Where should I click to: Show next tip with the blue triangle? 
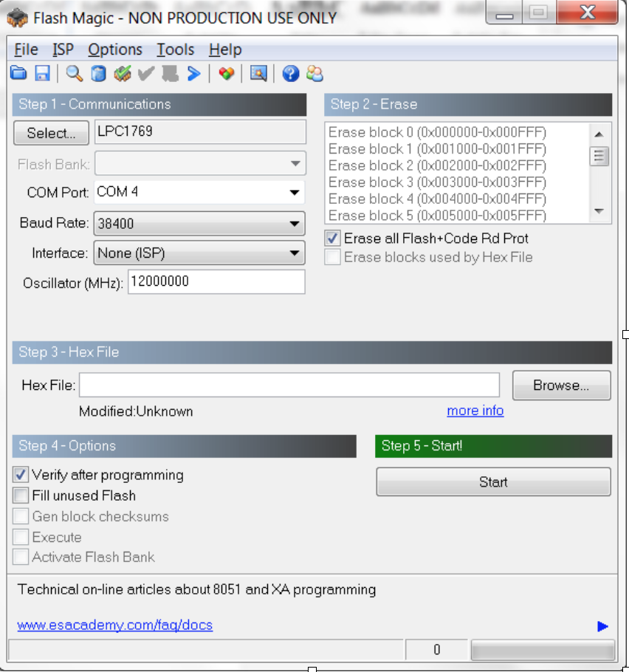(602, 626)
